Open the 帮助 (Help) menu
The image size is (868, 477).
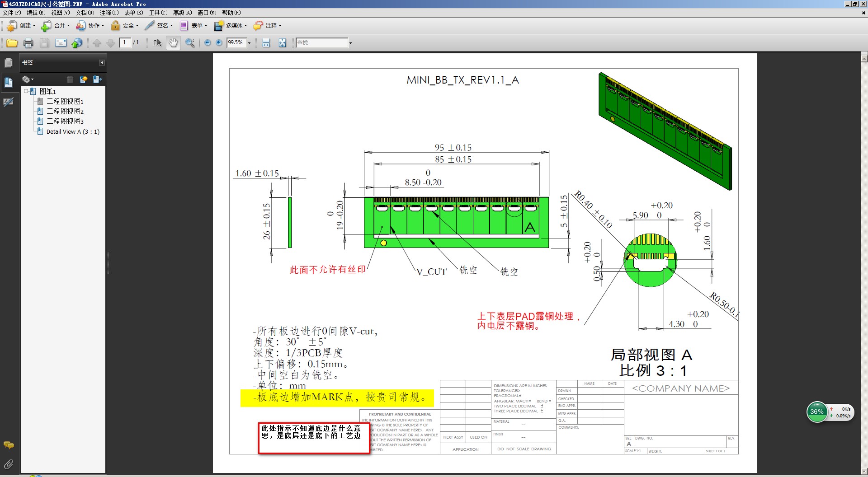coord(231,13)
